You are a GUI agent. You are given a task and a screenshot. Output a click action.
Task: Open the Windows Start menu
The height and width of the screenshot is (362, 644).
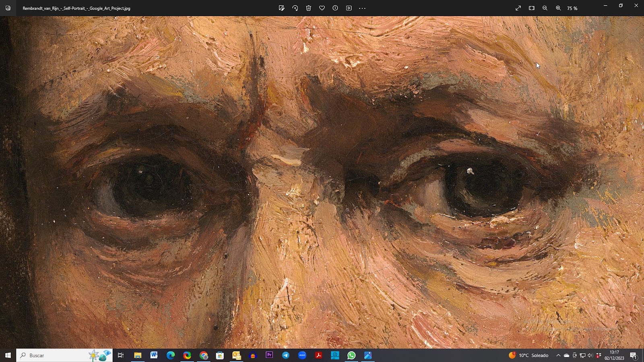click(x=8, y=355)
